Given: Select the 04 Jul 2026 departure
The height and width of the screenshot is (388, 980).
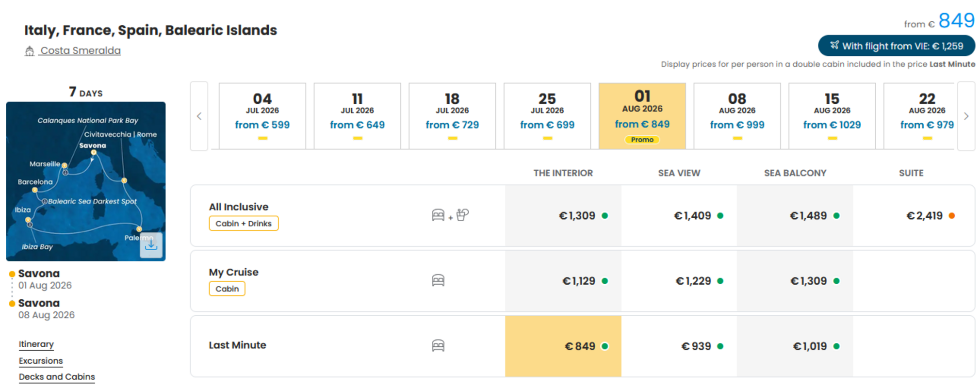Looking at the screenshot, I should pyautogui.click(x=262, y=116).
